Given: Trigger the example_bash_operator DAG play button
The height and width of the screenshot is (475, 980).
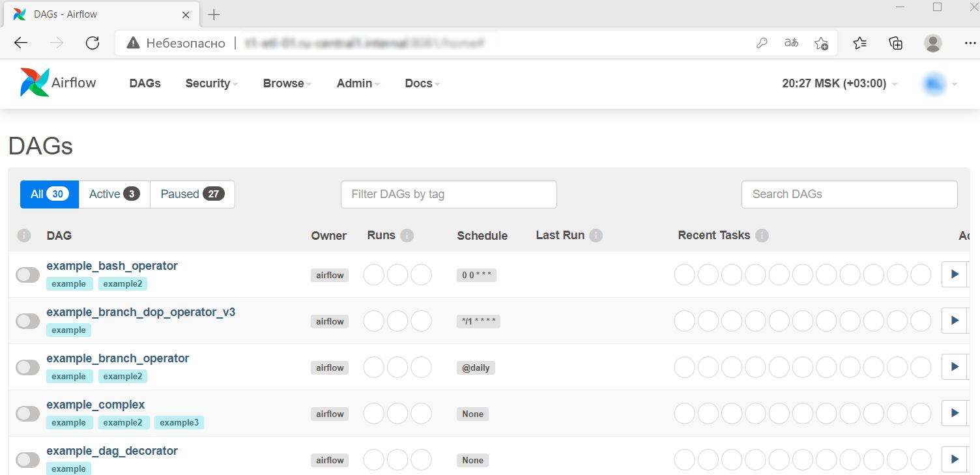Looking at the screenshot, I should 955,274.
